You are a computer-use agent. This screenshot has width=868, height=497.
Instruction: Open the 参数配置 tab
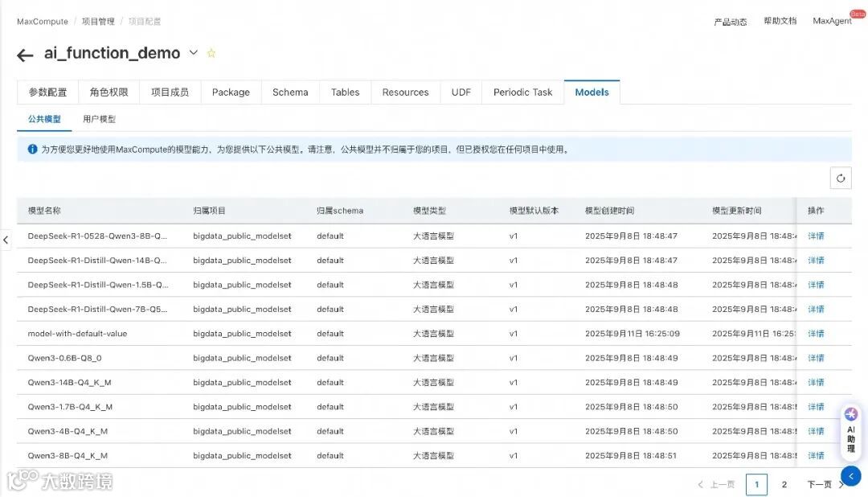click(47, 92)
